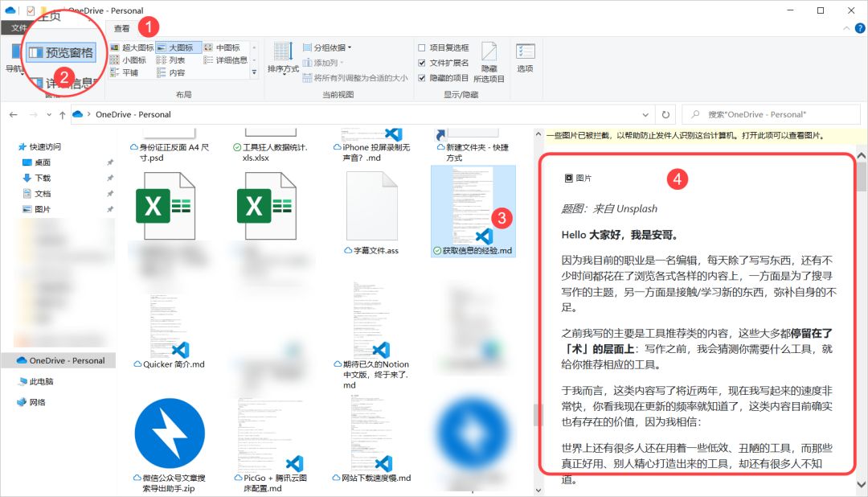Open 此电脑 in the navigation pane
Viewport: 868px width, 497px height.
[36, 381]
